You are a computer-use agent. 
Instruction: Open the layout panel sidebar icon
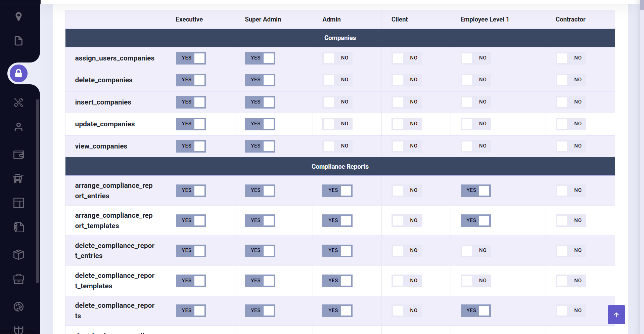click(18, 203)
